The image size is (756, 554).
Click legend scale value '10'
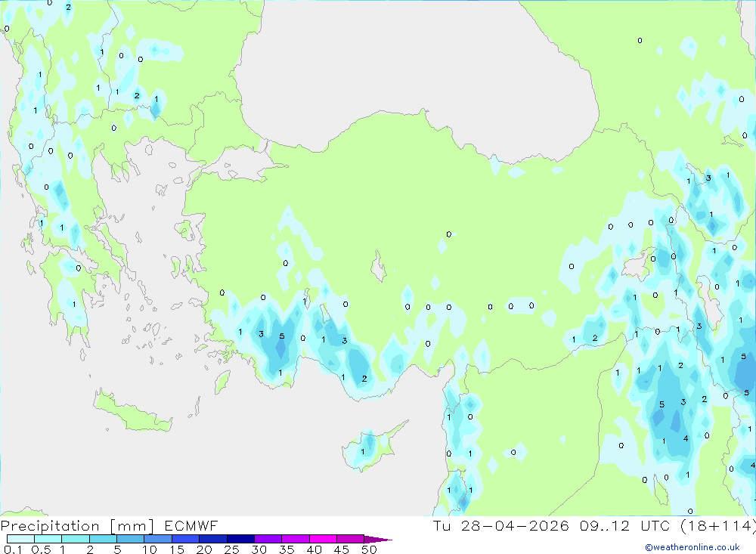149,549
